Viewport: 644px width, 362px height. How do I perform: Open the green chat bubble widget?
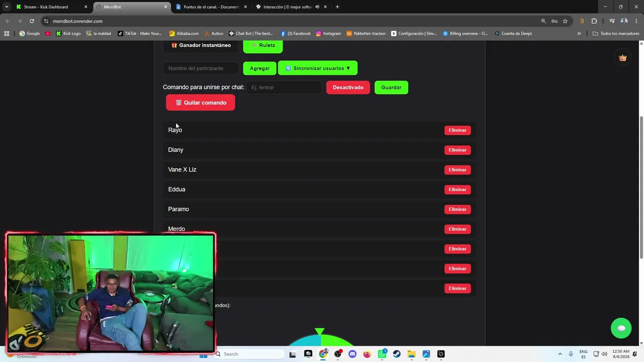621,328
